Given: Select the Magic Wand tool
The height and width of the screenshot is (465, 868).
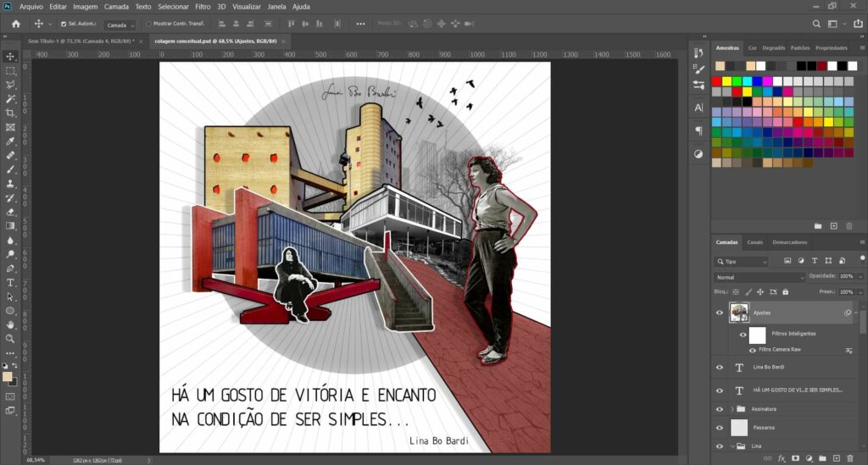Looking at the screenshot, I should [x=10, y=99].
